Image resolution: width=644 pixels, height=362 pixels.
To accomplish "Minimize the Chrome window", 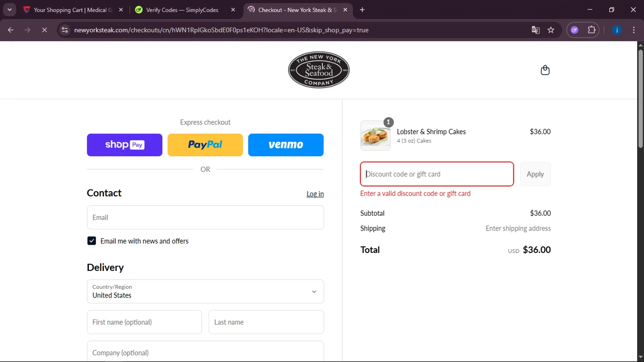I will coord(590,9).
